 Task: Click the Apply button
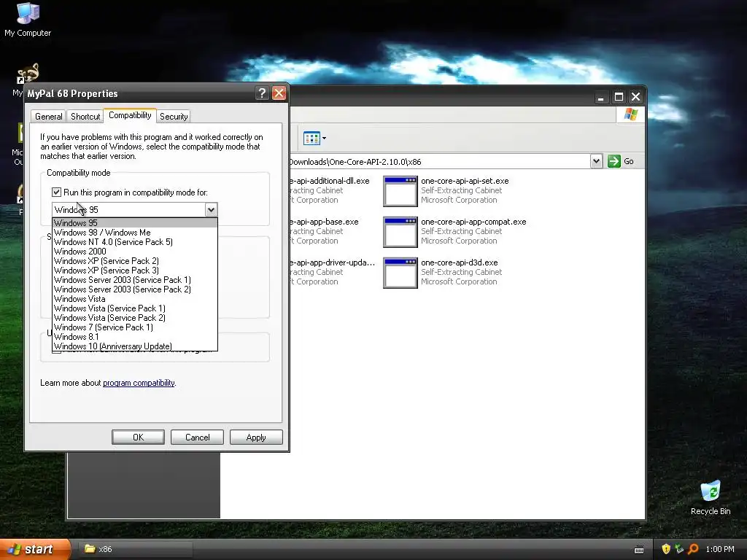coord(256,437)
